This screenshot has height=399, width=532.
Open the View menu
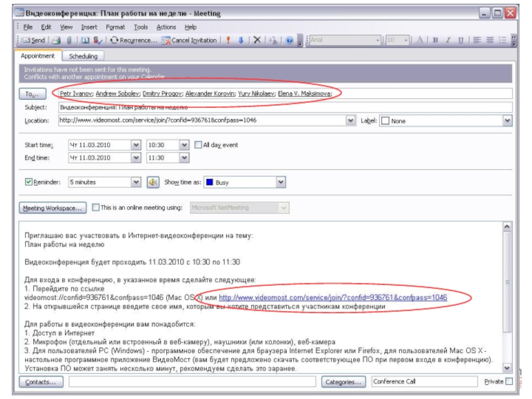tap(66, 27)
